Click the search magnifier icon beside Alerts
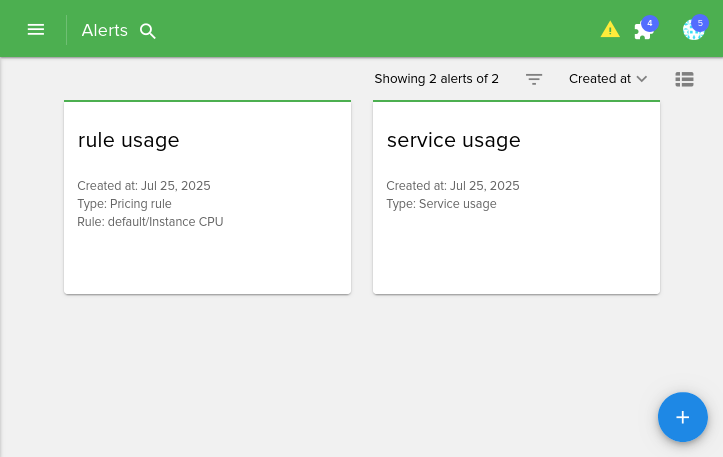The width and height of the screenshot is (723, 457). [x=148, y=31]
